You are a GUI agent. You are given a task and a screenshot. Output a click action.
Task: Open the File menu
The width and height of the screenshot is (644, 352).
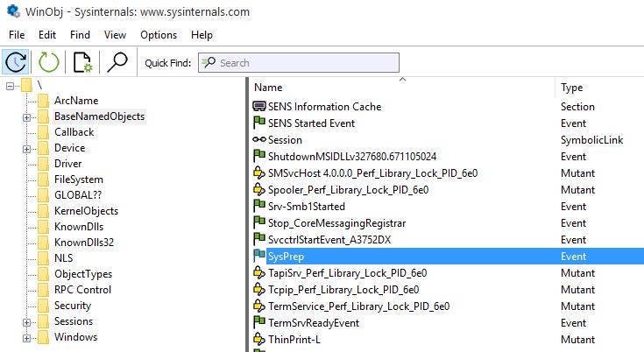[17, 35]
